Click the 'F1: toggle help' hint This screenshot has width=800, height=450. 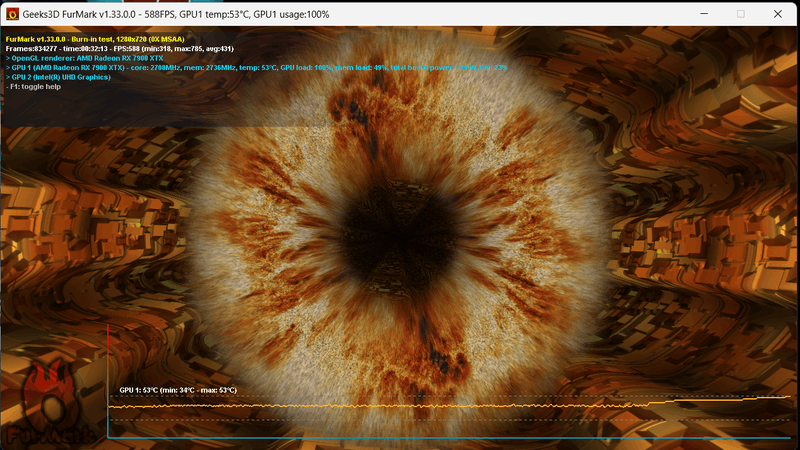point(34,87)
